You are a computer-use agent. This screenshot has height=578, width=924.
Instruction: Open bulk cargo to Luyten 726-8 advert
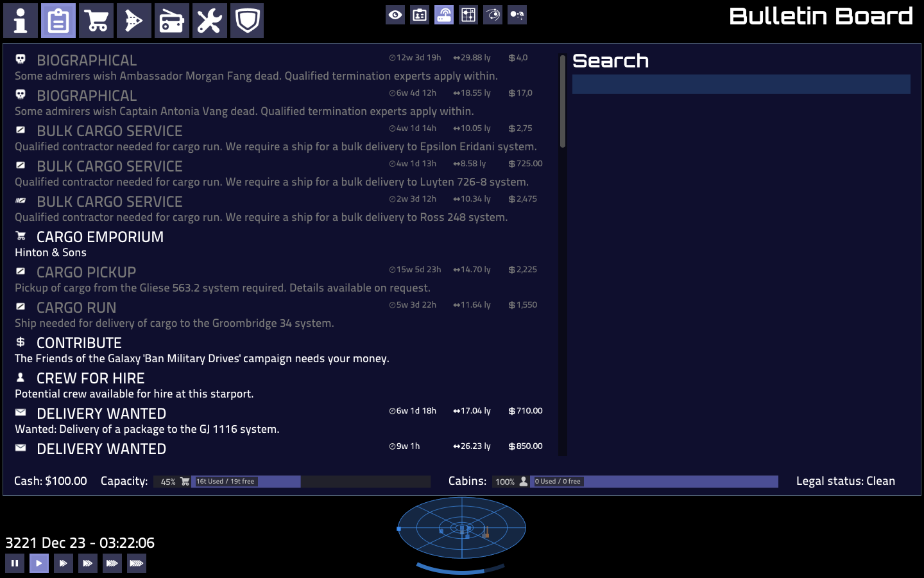(x=280, y=173)
